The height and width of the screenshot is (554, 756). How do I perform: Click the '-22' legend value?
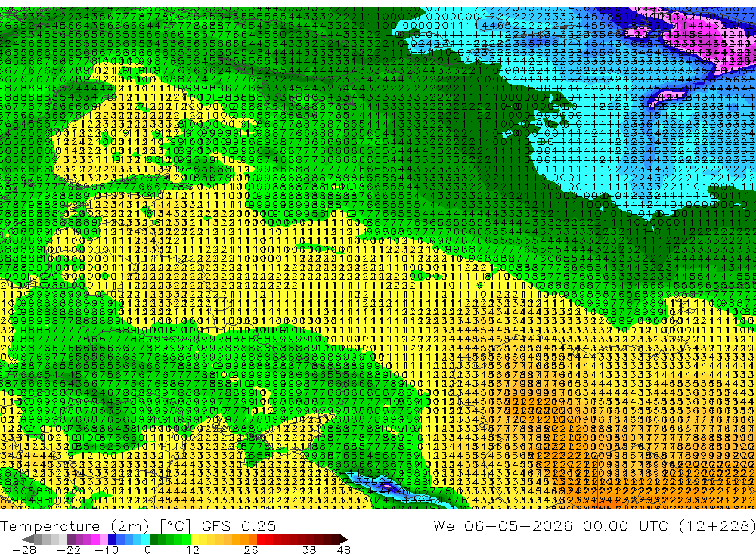(x=69, y=550)
